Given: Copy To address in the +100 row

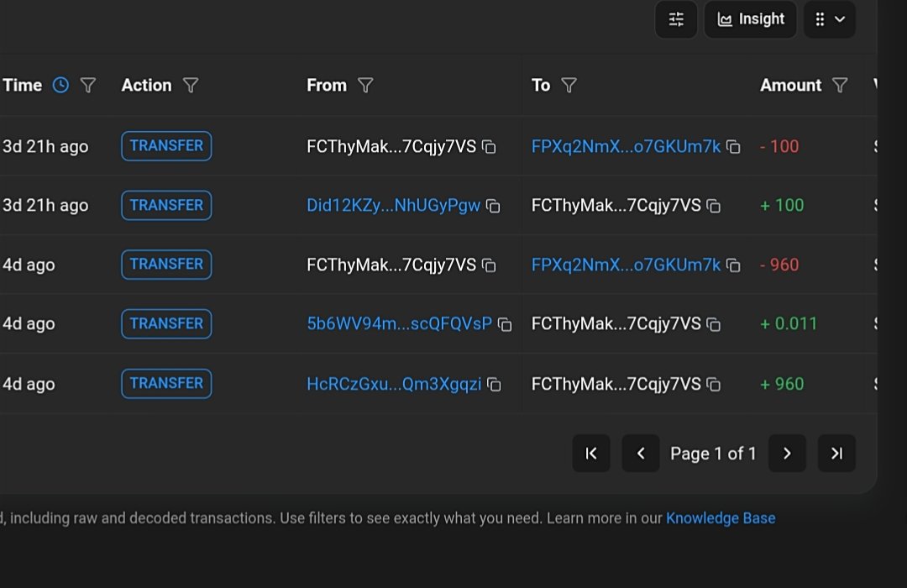Looking at the screenshot, I should pyautogui.click(x=714, y=206).
